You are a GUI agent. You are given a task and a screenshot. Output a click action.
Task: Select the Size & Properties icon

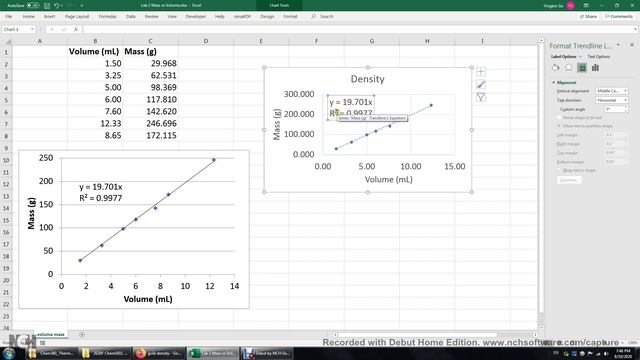582,68
